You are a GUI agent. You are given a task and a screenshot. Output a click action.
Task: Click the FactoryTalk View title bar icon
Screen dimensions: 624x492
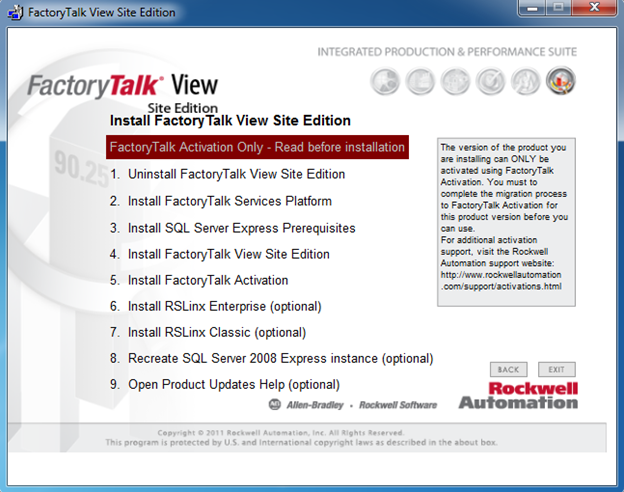(15, 12)
